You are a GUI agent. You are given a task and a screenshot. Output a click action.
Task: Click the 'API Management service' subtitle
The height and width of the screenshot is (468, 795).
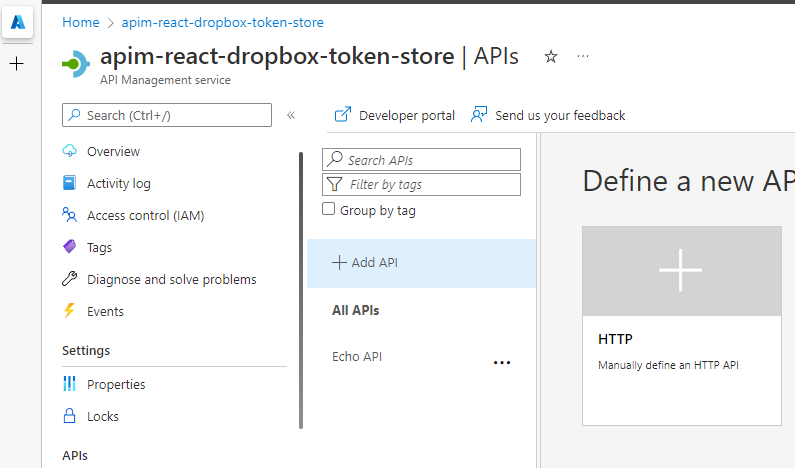point(165,80)
